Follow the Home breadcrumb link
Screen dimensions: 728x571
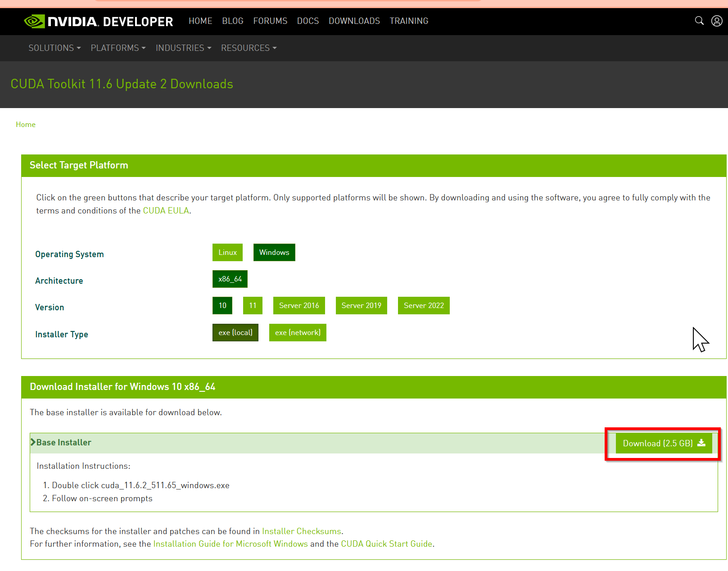[x=26, y=125]
